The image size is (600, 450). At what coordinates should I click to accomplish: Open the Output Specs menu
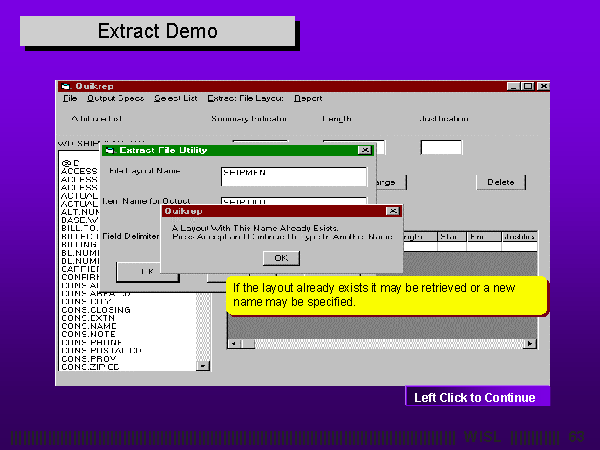click(115, 98)
